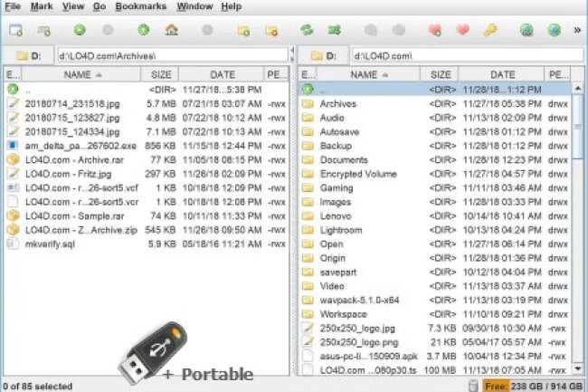Select the Gaming folder row
Image resolution: width=588 pixels, height=392 pixels.
pos(435,187)
